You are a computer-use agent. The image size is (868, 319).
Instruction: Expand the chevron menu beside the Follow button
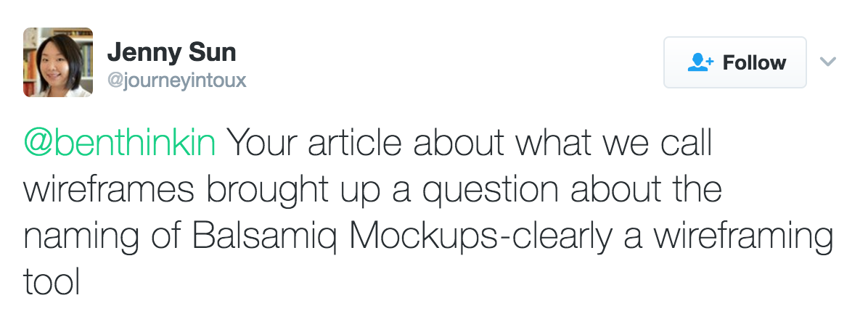coord(827,62)
